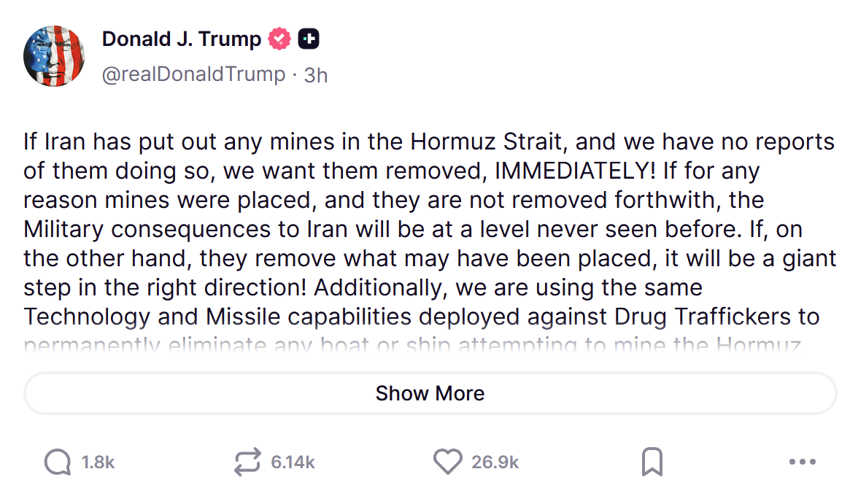Bookmark this post
Image resolution: width=850 pixels, height=504 pixels.
pyautogui.click(x=652, y=462)
